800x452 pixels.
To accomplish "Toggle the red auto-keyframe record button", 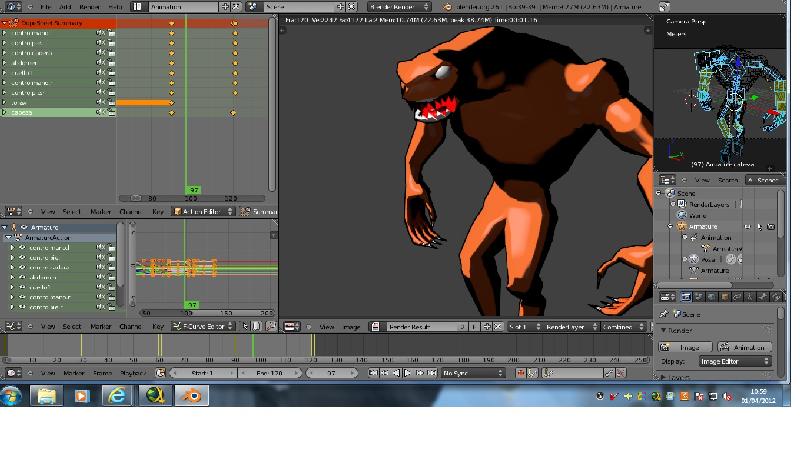I will pos(520,373).
